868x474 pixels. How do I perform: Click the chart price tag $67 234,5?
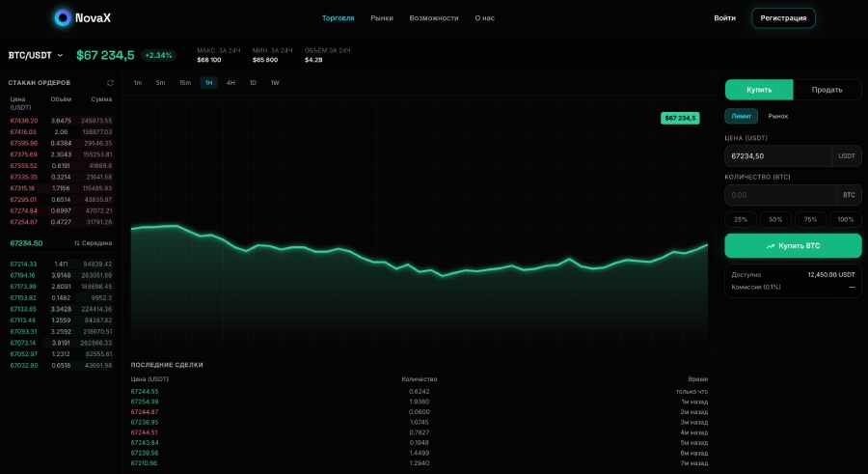[x=680, y=118]
